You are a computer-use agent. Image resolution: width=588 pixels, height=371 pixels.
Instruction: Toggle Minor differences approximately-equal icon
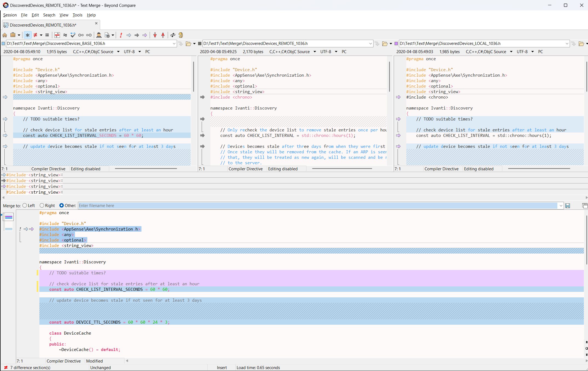click(65, 35)
